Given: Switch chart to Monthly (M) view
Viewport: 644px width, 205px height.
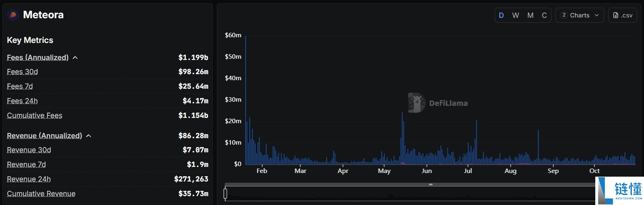Looking at the screenshot, I should pyautogui.click(x=530, y=15).
